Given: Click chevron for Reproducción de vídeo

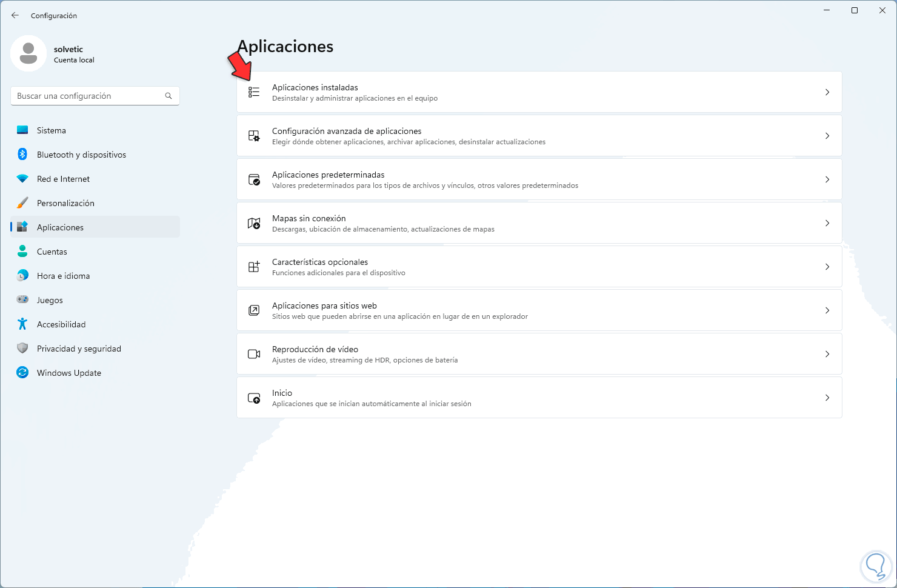Looking at the screenshot, I should (x=827, y=354).
